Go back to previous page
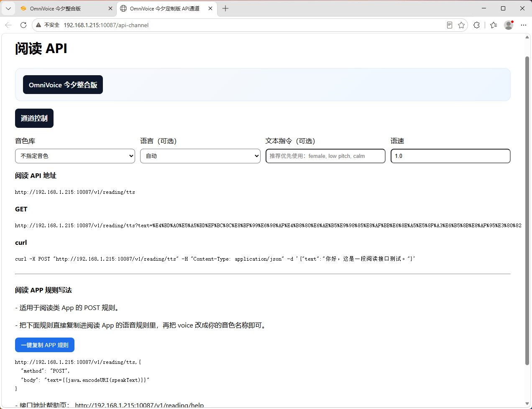 tap(8, 25)
